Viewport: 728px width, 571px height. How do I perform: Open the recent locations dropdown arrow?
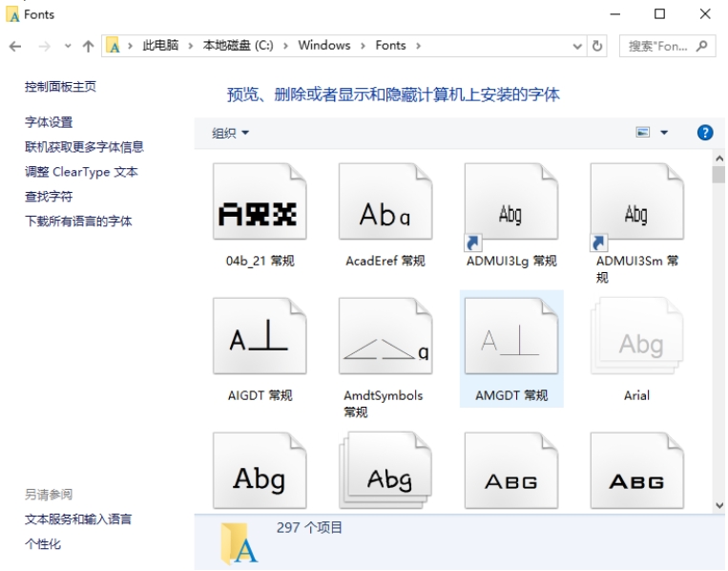[68, 46]
